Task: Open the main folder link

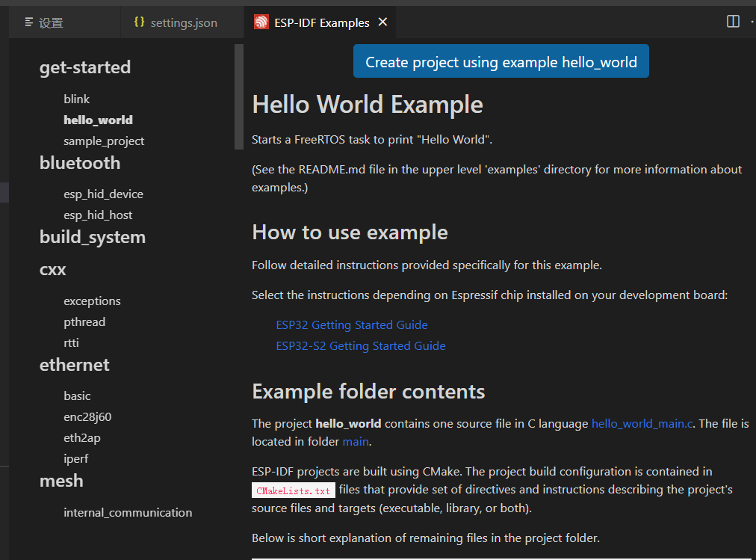Action: [356, 441]
